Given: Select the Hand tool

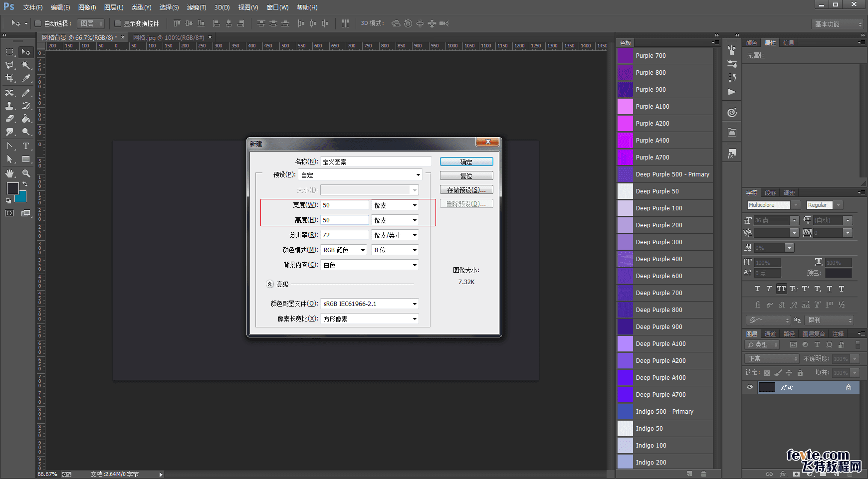Looking at the screenshot, I should pos(9,173).
